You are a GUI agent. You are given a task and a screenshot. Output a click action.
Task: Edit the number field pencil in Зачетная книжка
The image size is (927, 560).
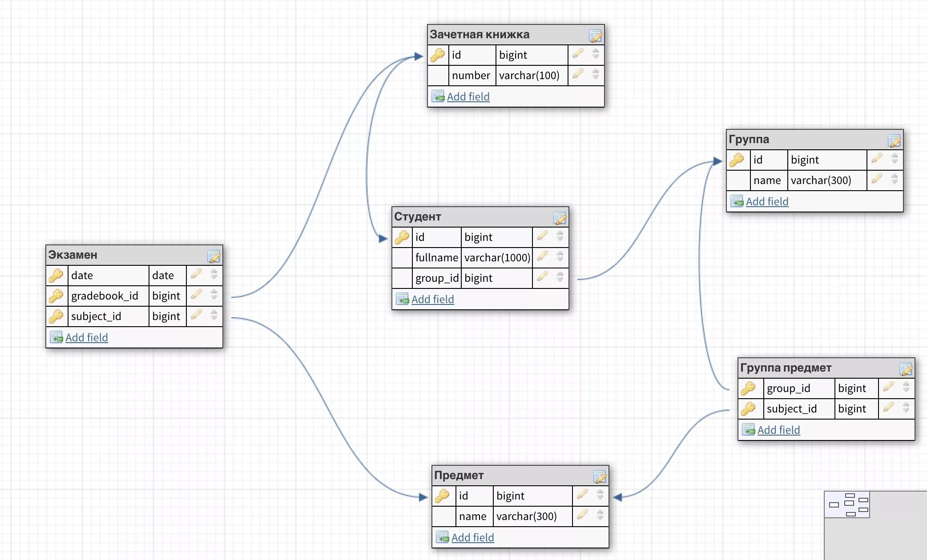point(578,73)
